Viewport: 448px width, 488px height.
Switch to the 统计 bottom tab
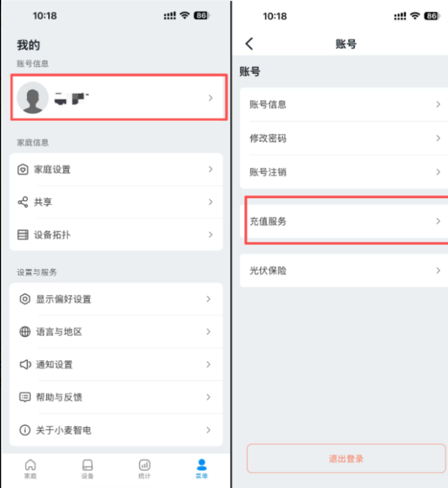(x=144, y=469)
